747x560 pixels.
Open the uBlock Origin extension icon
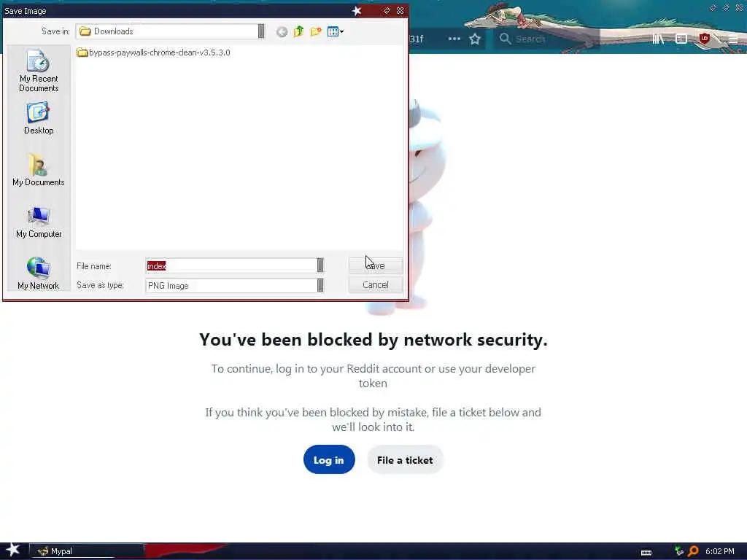point(704,39)
